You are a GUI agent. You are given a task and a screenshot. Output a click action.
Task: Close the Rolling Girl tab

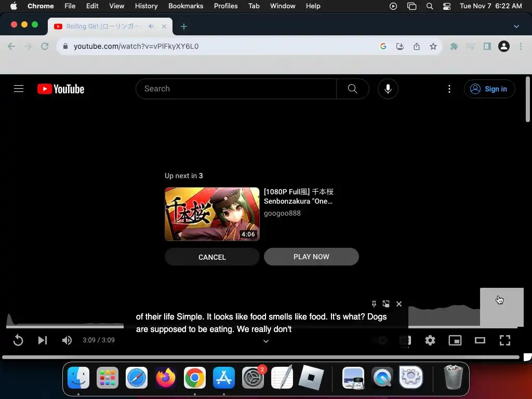tap(164, 26)
